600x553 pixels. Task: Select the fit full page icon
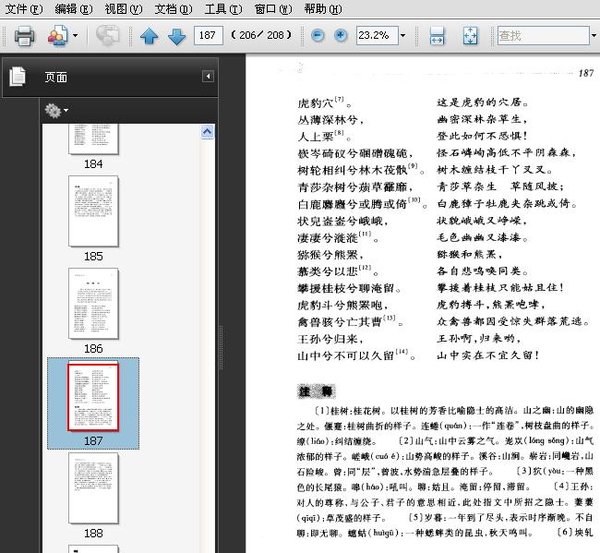click(x=471, y=36)
